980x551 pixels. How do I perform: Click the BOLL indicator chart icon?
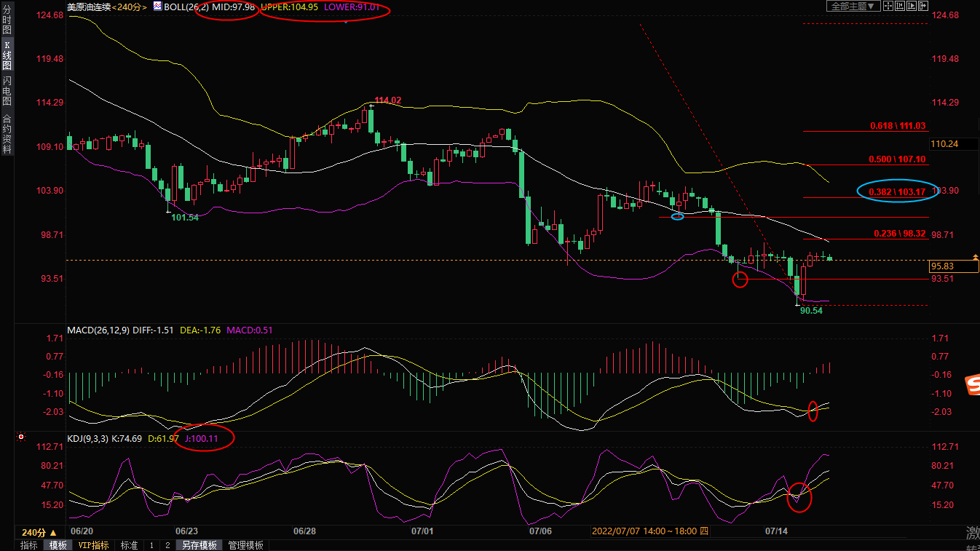(x=158, y=7)
